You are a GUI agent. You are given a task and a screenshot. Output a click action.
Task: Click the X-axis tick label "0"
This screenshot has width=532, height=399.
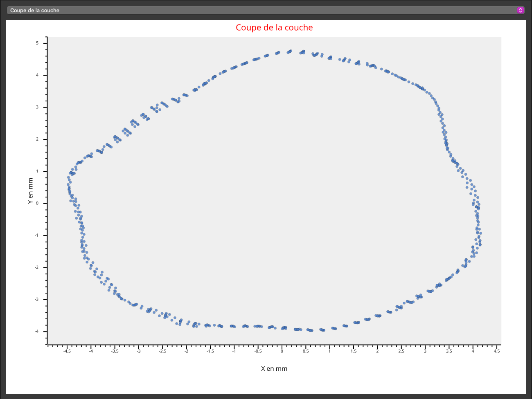click(x=282, y=351)
